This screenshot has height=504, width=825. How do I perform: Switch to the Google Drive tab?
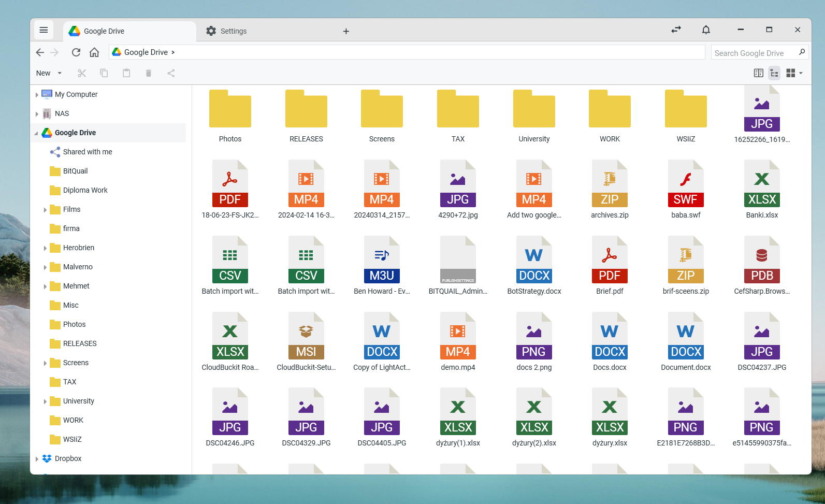click(129, 31)
